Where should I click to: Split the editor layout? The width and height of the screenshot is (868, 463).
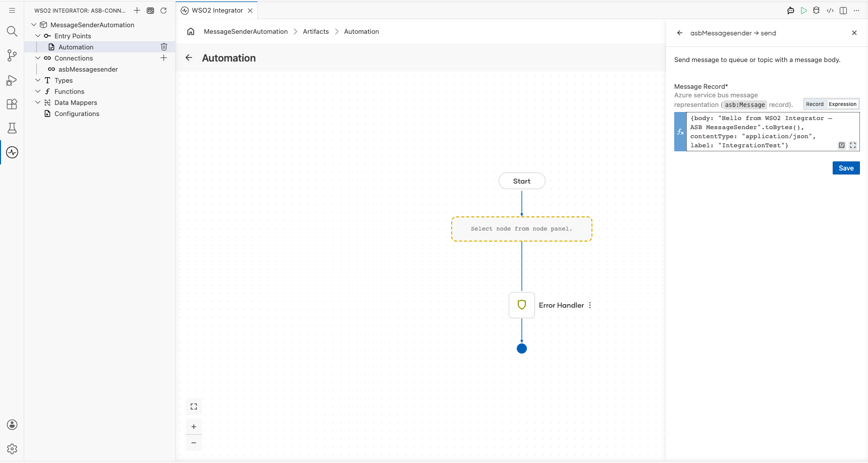click(x=843, y=10)
